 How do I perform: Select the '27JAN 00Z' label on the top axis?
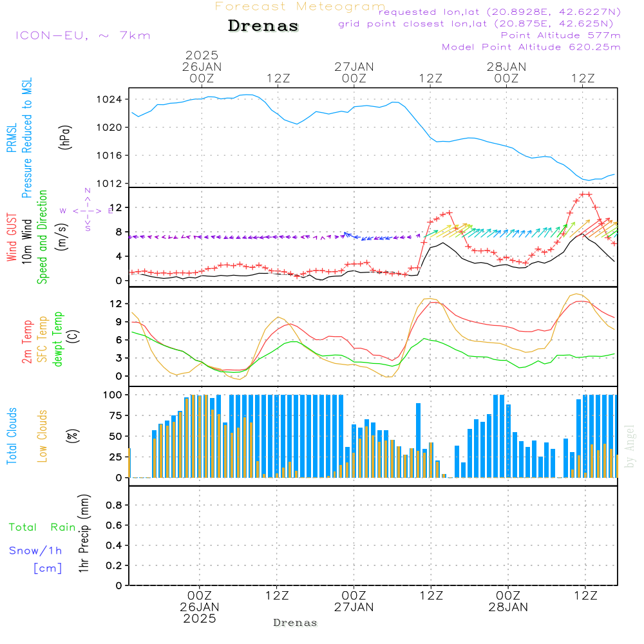(354, 72)
